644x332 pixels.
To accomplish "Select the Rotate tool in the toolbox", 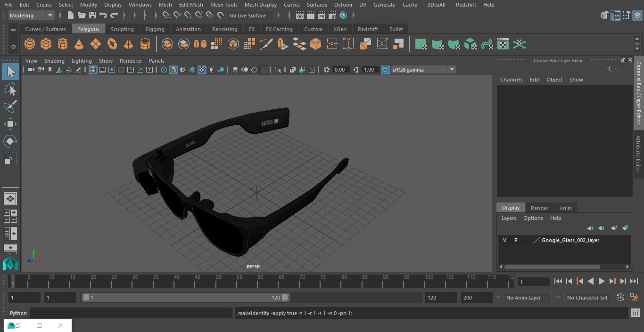I will pyautogui.click(x=10, y=141).
